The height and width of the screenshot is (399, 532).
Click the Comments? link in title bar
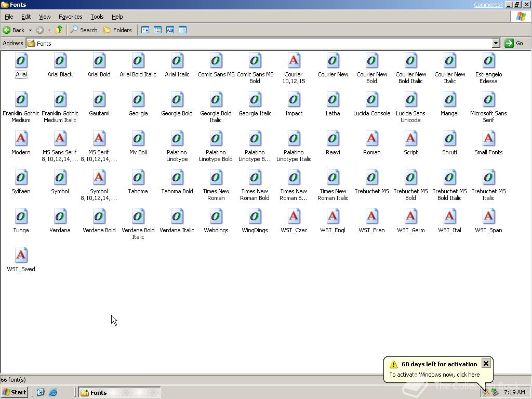488,4
